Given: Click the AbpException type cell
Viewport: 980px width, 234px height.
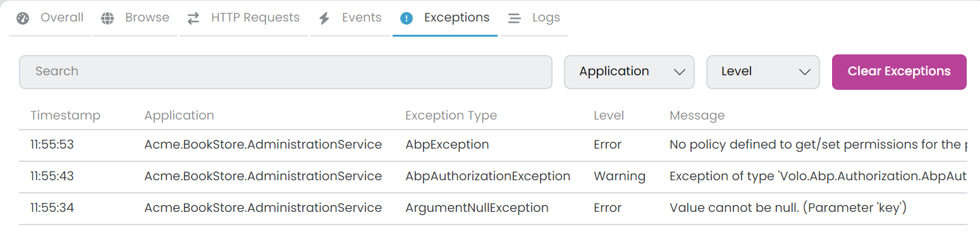Looking at the screenshot, I should point(447,145).
